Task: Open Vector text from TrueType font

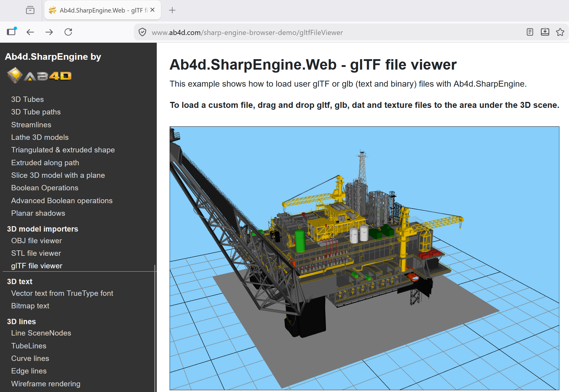Action: (62, 293)
